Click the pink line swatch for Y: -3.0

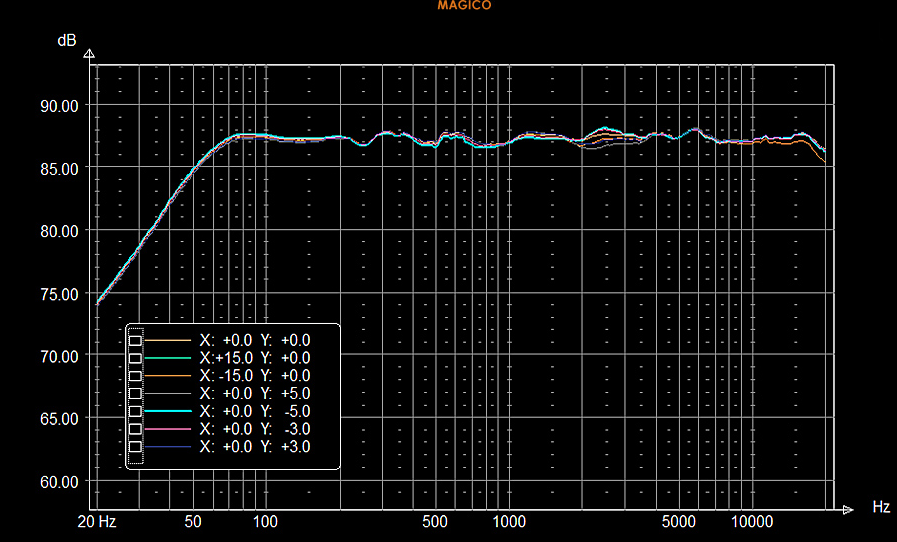pyautogui.click(x=168, y=429)
